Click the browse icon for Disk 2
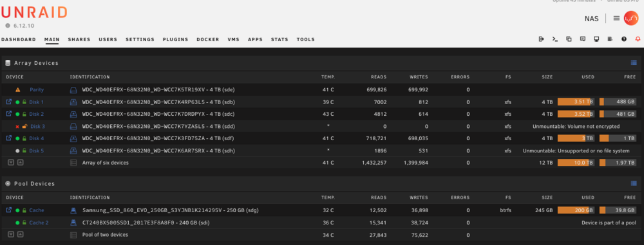 click(x=8, y=114)
